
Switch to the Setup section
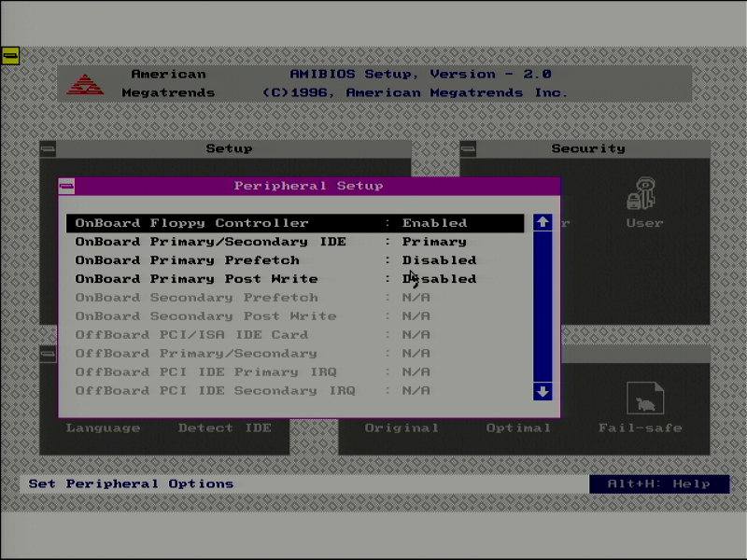(x=229, y=148)
